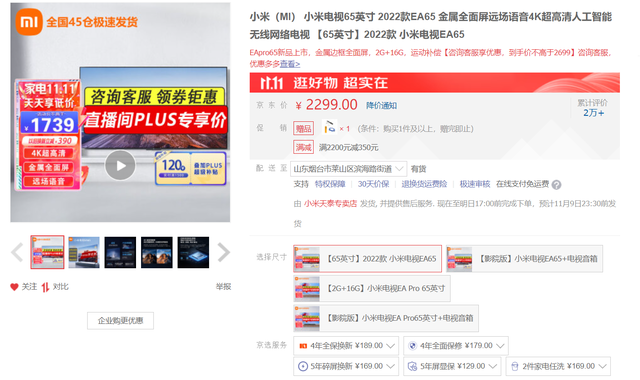This screenshot has width=640, height=380.
Task: Click the 企业购更优惠 button
Action: coord(120,321)
